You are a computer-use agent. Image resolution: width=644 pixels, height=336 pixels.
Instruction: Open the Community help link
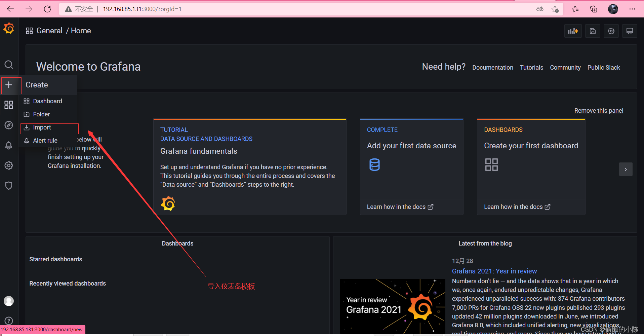(x=565, y=68)
